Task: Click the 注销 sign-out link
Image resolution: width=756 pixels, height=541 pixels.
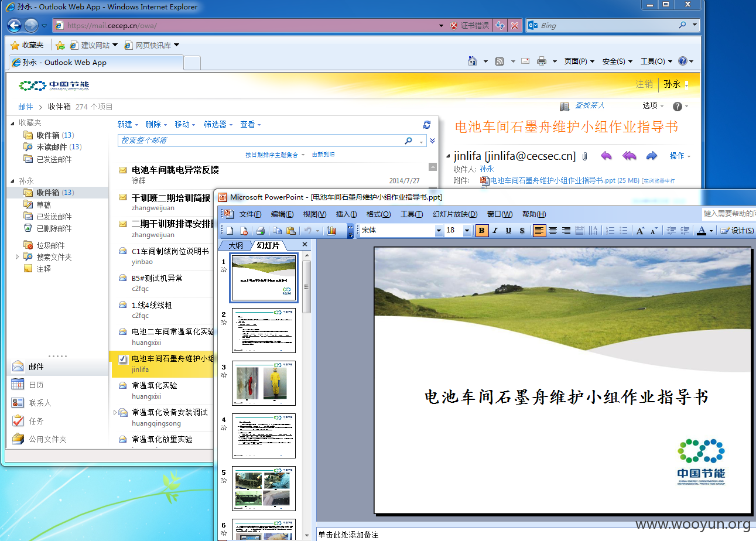Action: pyautogui.click(x=644, y=84)
